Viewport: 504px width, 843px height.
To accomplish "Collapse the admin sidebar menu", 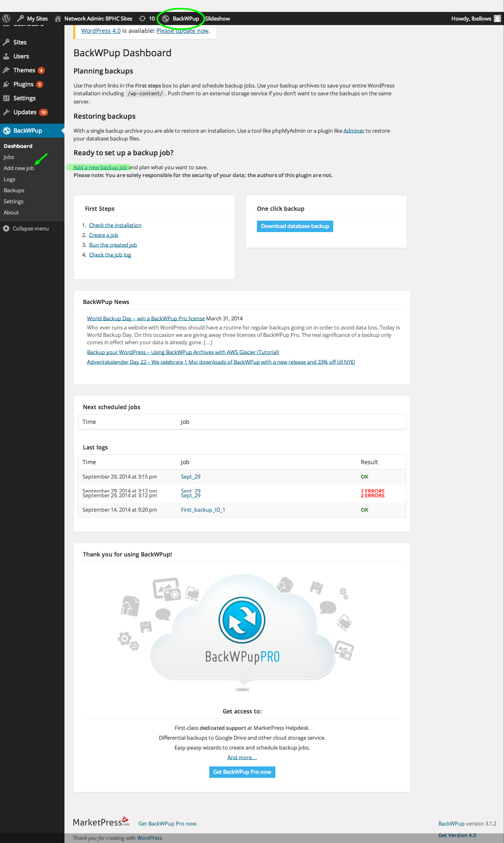I will pyautogui.click(x=26, y=228).
